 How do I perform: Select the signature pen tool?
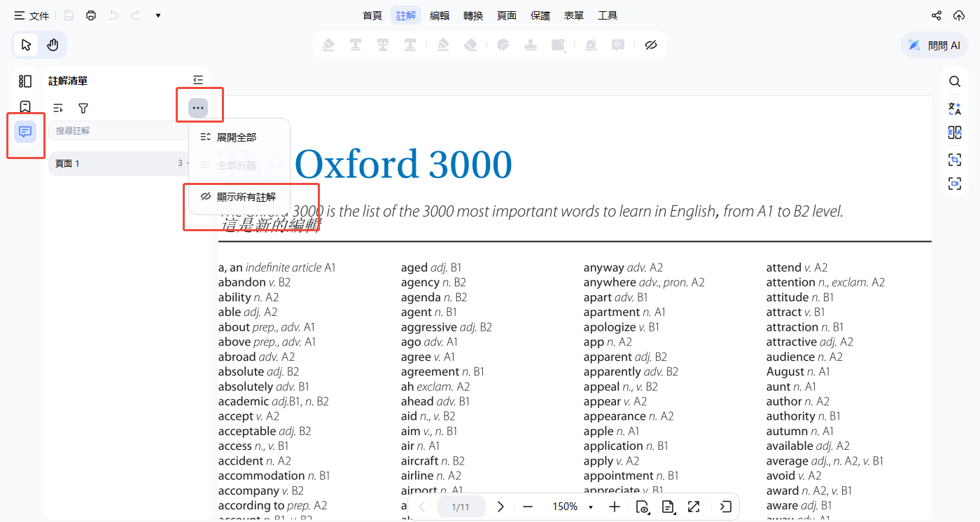click(x=591, y=45)
